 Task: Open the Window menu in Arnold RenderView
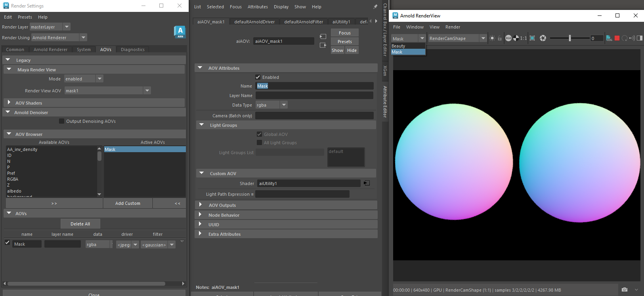(x=415, y=27)
